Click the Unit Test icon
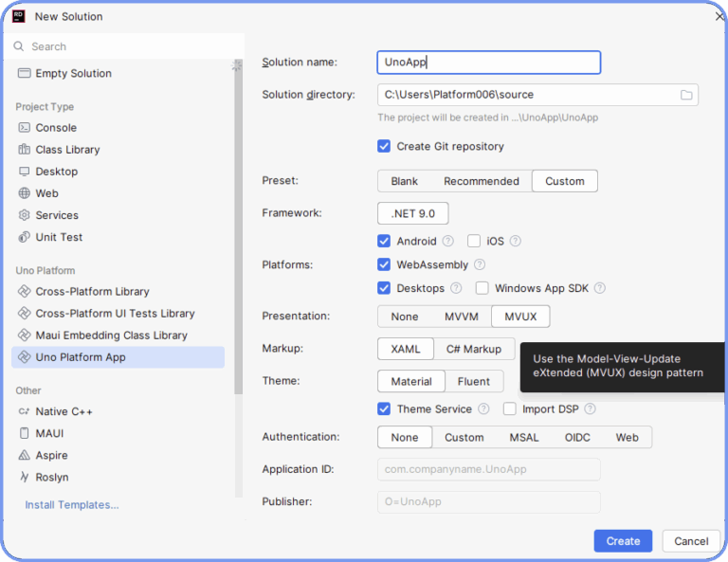This screenshot has height=562, width=728. [x=24, y=237]
